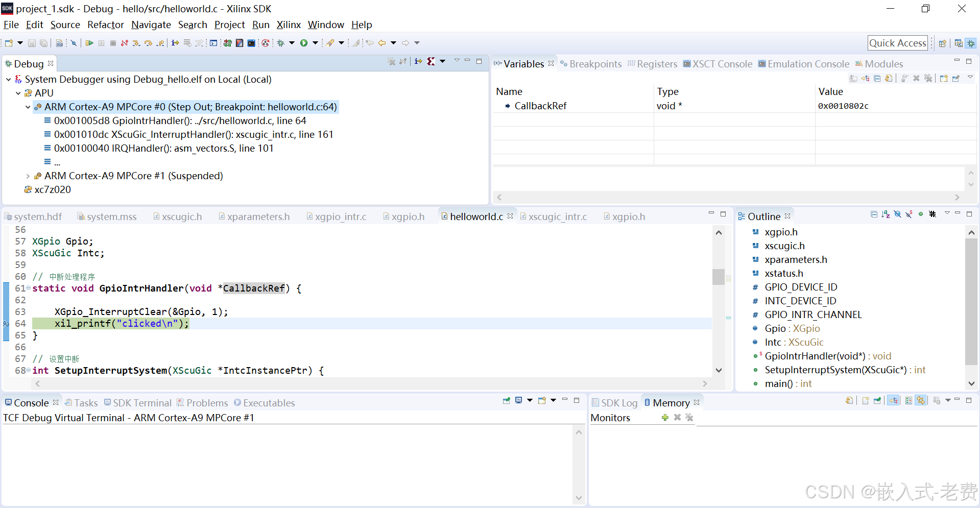Toggle Memory Monitors Pane button
Image resolution: width=980 pixels, height=508 pixels.
tap(893, 400)
